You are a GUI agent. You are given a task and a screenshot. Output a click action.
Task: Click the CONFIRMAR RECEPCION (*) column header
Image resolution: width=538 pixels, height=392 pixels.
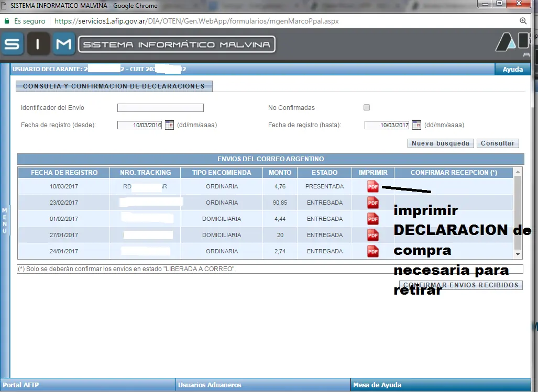(454, 173)
